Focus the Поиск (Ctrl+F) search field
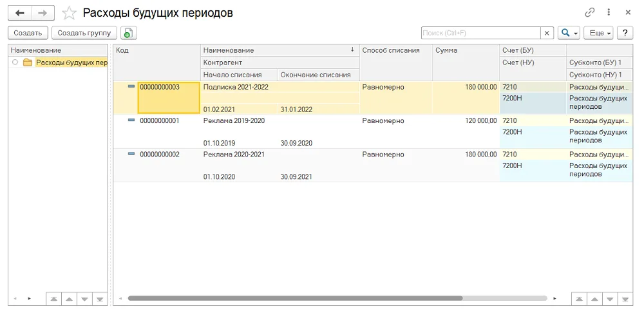Screen dimensions: 644x313 480,33
